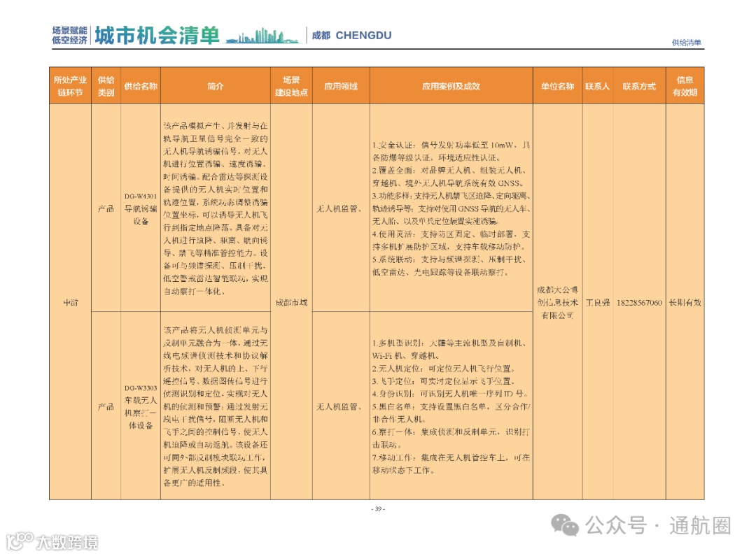
Task: Select the 场景建设地点 column header
Action: coord(292,86)
